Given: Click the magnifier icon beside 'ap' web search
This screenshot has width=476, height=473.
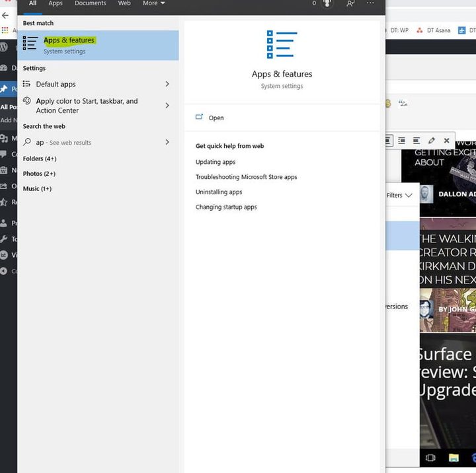Looking at the screenshot, I should tap(27, 142).
